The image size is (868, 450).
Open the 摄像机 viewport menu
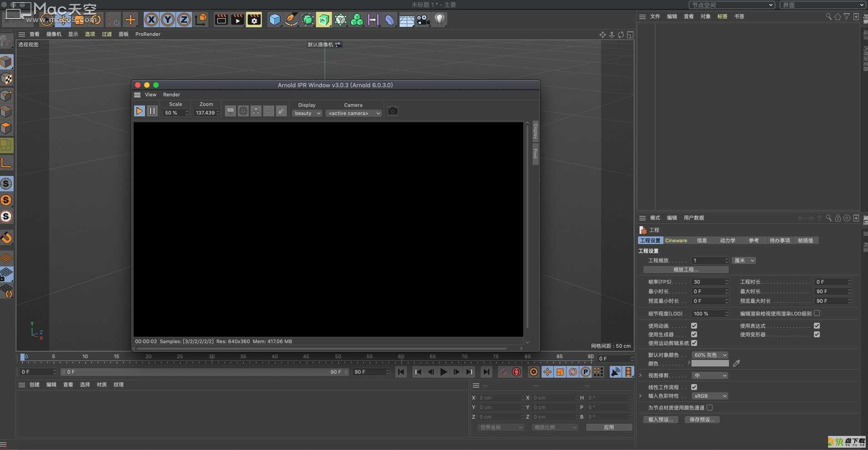pyautogui.click(x=54, y=34)
